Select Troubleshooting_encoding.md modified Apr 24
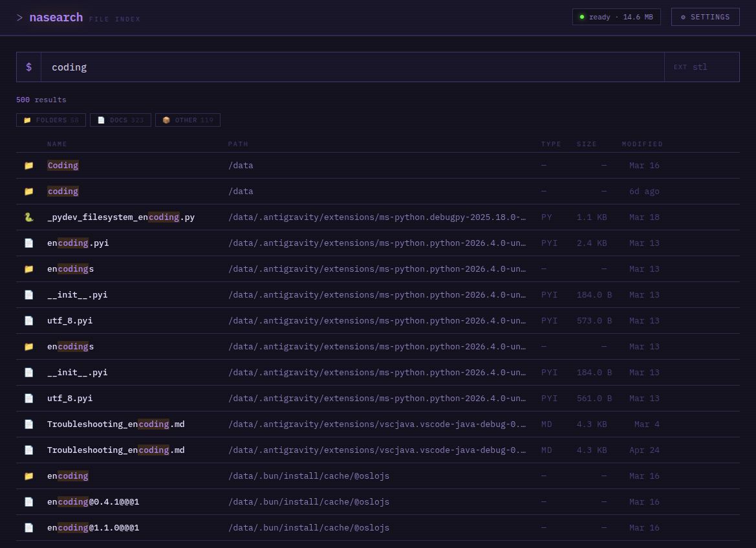This screenshot has width=756, height=548. [116, 450]
